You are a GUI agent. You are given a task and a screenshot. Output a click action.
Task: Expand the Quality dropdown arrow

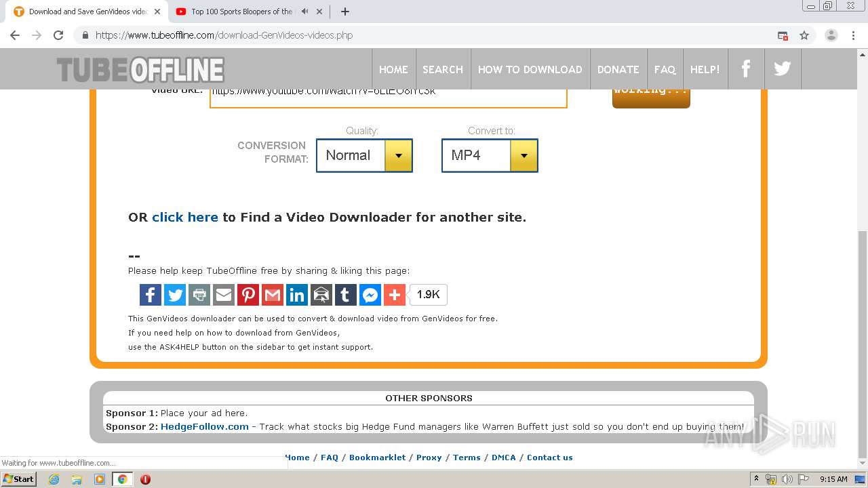coord(398,155)
